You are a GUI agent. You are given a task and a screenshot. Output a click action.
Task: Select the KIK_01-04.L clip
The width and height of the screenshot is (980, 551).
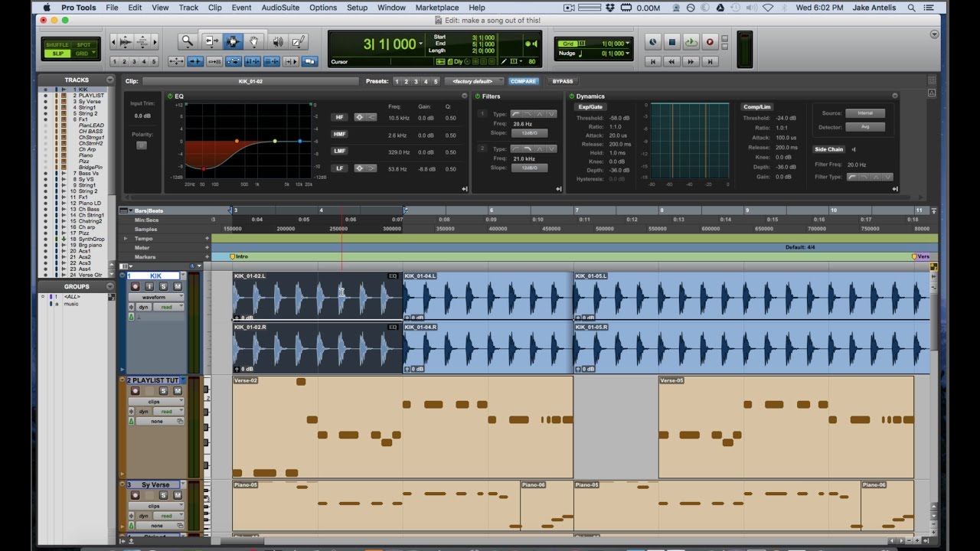click(488, 296)
